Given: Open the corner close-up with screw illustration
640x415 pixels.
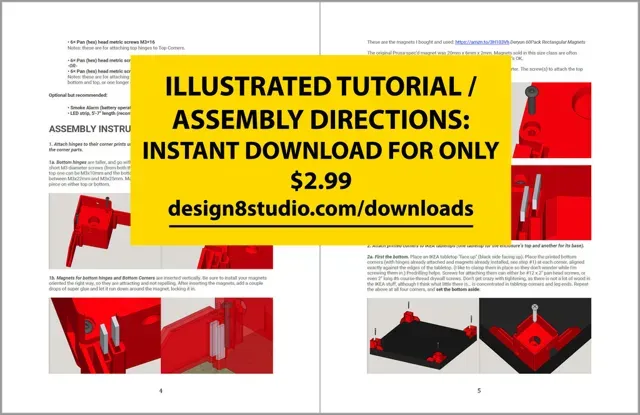Looking at the screenshot, I should click(x=535, y=335).
